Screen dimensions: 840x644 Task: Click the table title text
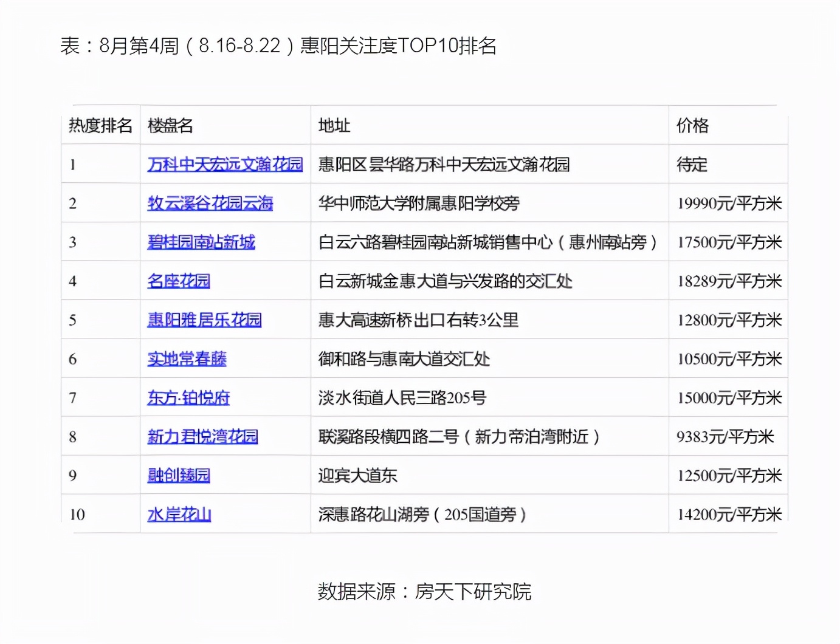coord(280,46)
